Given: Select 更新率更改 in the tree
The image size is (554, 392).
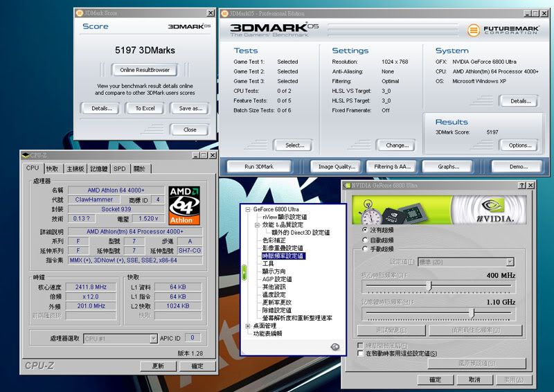Looking at the screenshot, I should point(277,303).
